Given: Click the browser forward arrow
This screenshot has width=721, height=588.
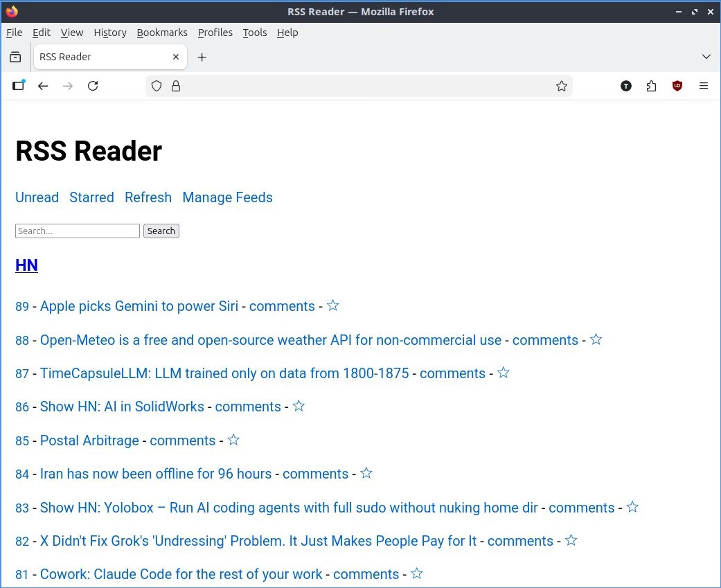Looking at the screenshot, I should click(x=68, y=86).
